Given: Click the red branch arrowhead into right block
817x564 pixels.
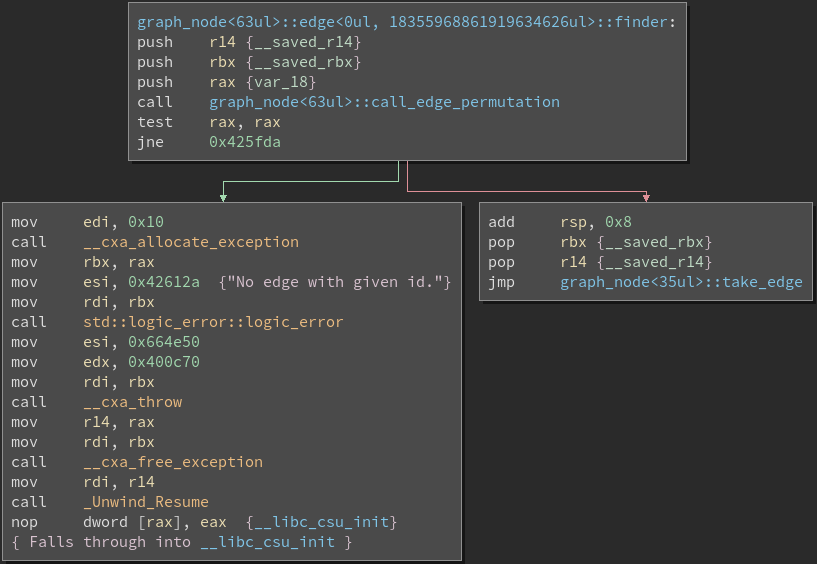Looking at the screenshot, I should (646, 198).
